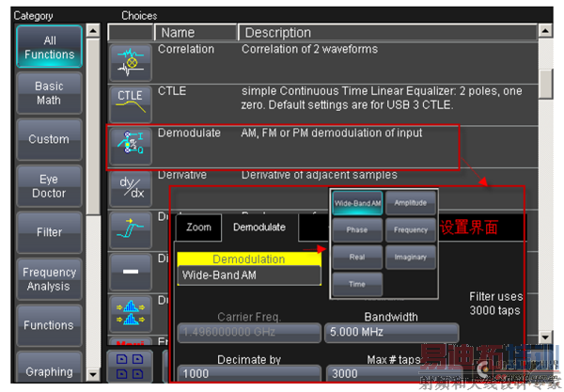Click Category scrollbar up arrow
This screenshot has height=392, width=564.
tap(93, 31)
